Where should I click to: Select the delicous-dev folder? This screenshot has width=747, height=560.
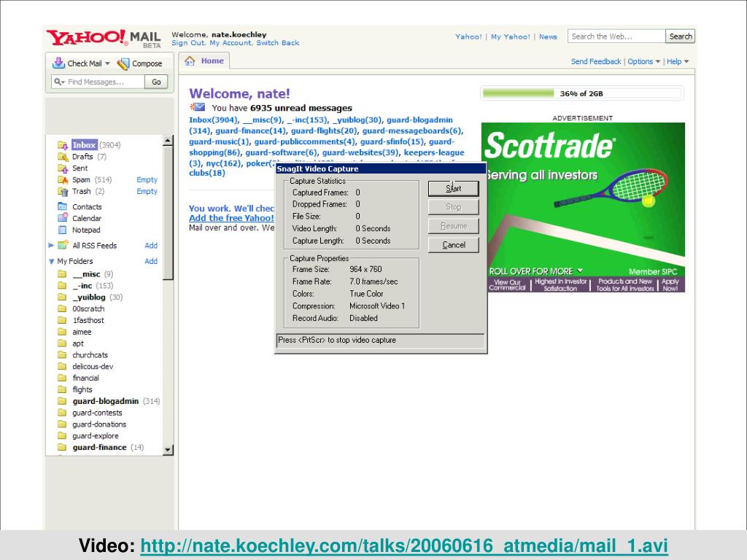(x=93, y=367)
